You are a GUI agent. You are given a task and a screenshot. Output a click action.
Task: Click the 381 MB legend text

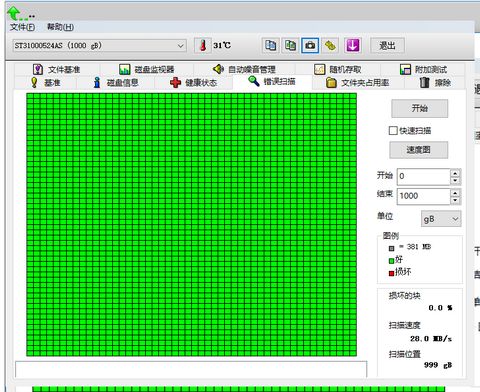[415, 247]
